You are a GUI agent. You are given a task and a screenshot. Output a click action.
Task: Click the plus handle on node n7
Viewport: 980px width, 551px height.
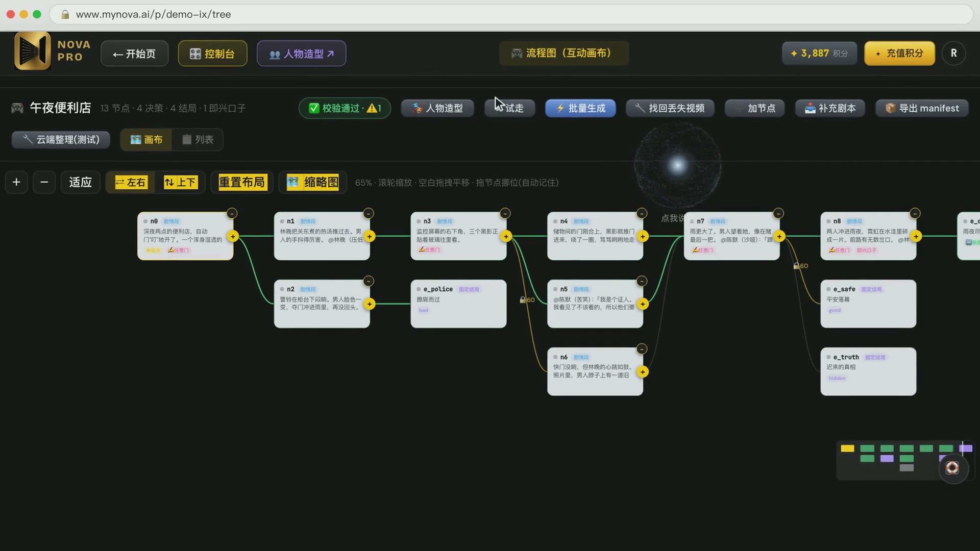779,236
